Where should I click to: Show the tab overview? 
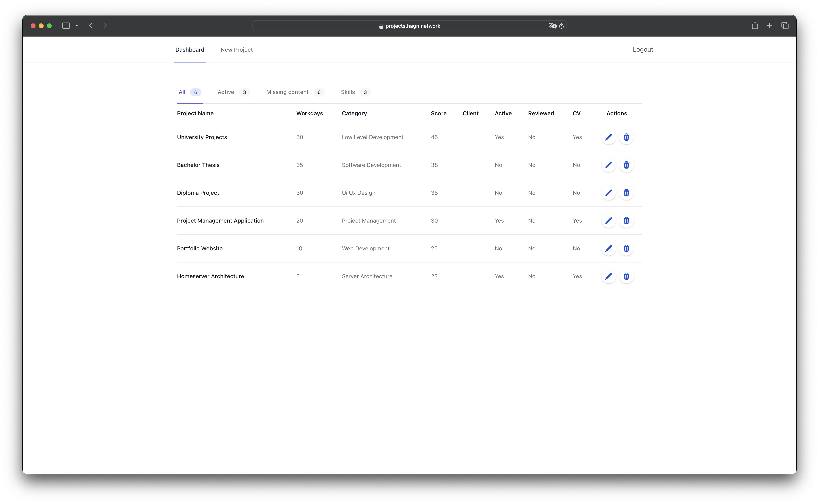[x=785, y=26]
